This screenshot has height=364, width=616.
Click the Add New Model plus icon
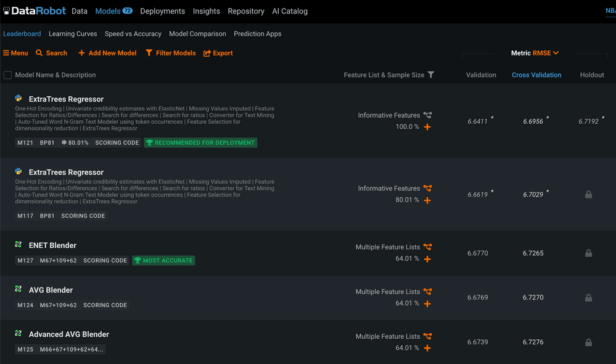pos(81,53)
